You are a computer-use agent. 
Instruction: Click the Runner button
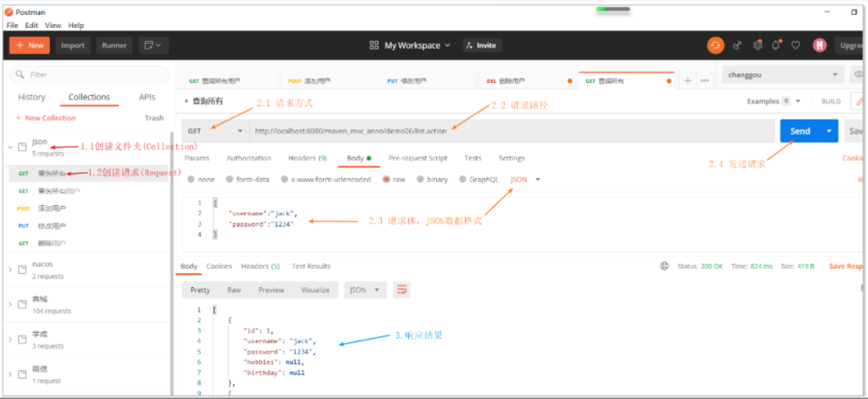[114, 45]
